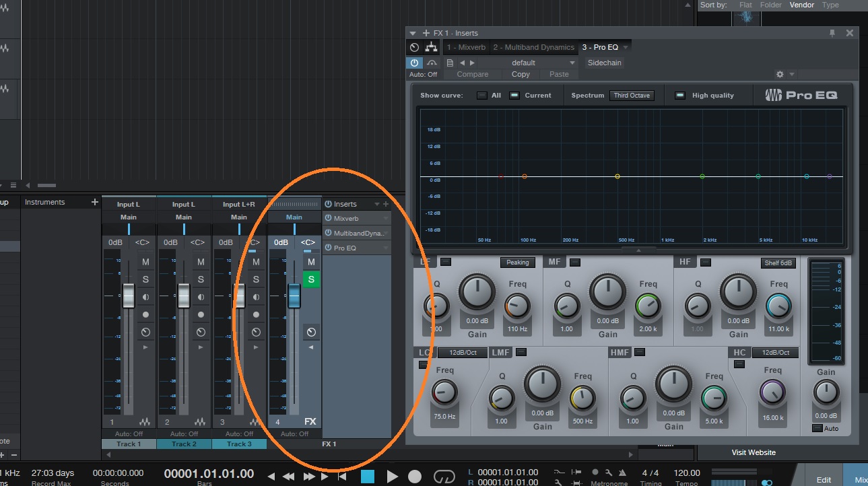Open the LC 12dB/Oct slope dropdown
This screenshot has width=868, height=486.
[x=463, y=353]
